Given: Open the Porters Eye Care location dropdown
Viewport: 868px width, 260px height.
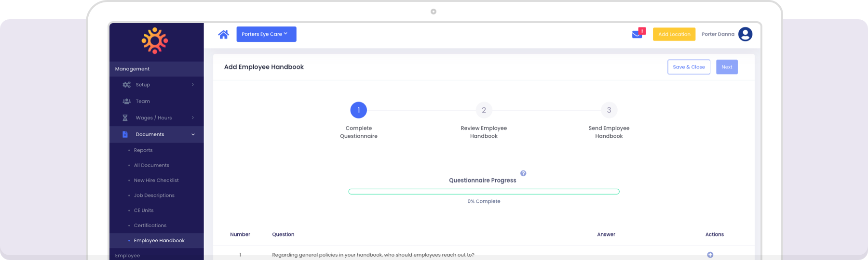Looking at the screenshot, I should 266,34.
